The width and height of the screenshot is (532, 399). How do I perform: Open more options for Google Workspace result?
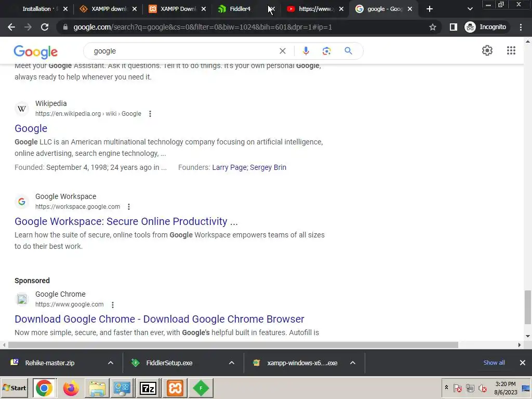coord(129,207)
